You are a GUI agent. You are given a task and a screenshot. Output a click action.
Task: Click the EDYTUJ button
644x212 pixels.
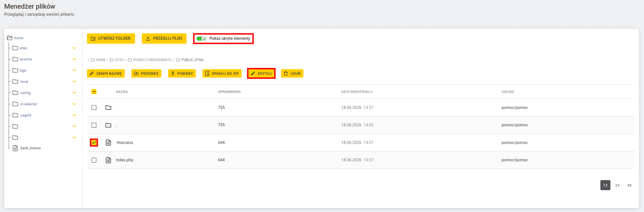click(261, 73)
